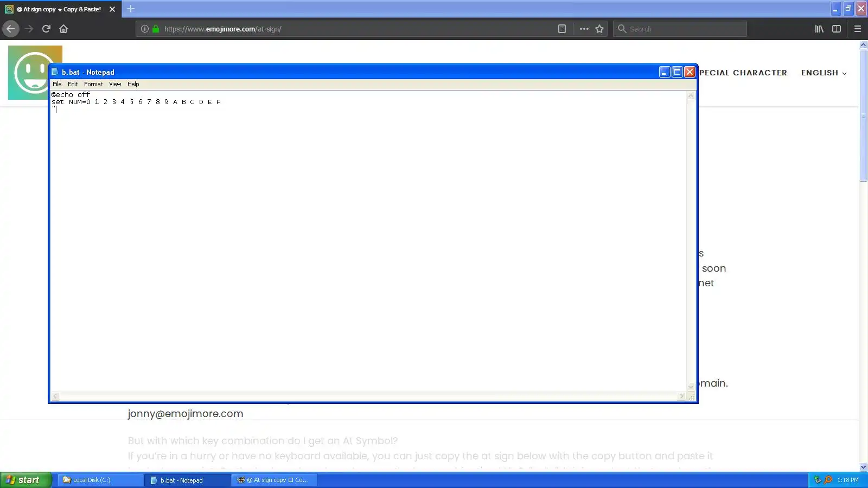Show site information icon in address bar
Screen dimensions: 868x488
pos(145,29)
